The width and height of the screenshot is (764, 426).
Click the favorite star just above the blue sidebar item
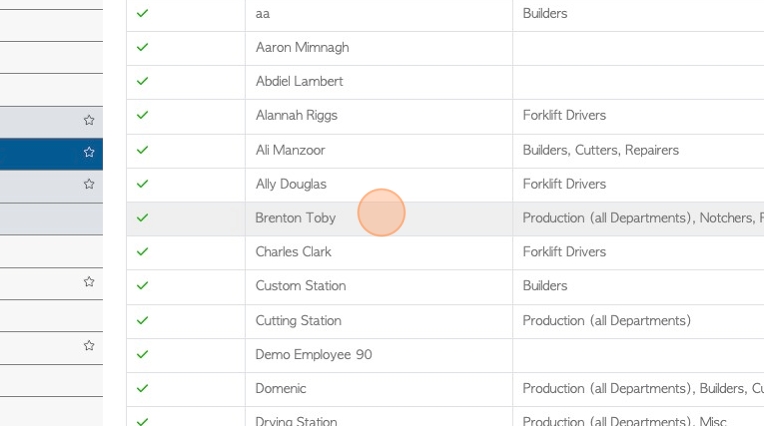[x=89, y=120]
